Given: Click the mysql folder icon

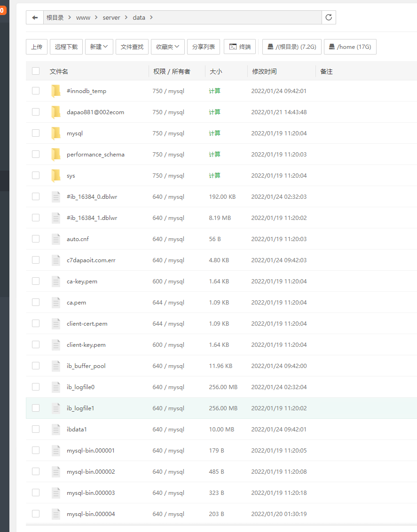Looking at the screenshot, I should click(56, 133).
